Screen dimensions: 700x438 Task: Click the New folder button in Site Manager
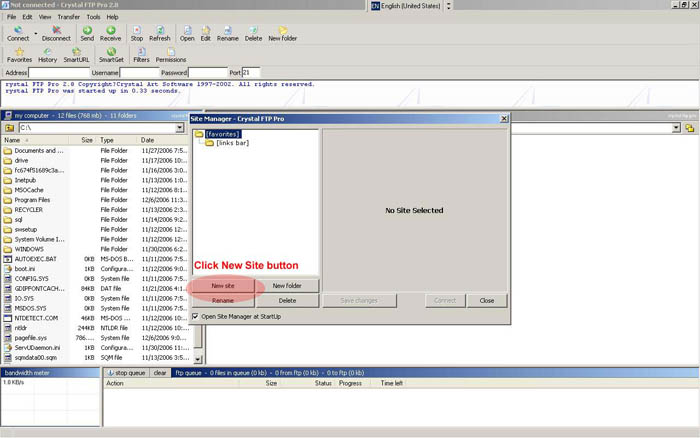pyautogui.click(x=287, y=286)
